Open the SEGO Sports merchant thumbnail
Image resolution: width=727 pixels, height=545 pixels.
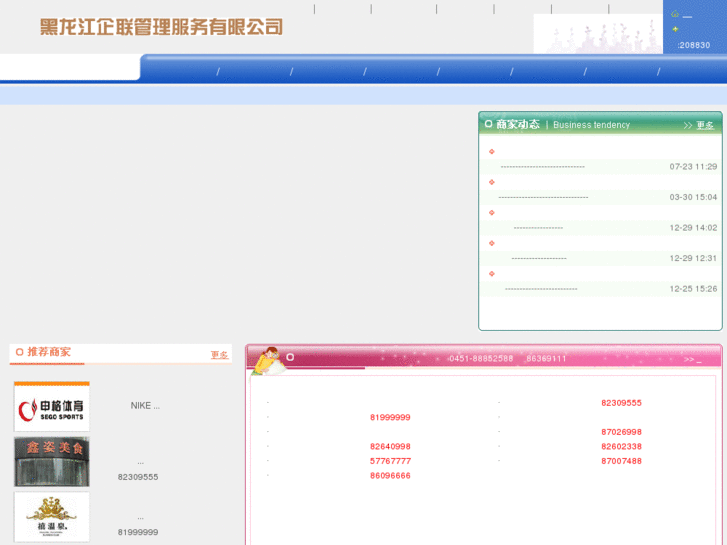coord(51,408)
